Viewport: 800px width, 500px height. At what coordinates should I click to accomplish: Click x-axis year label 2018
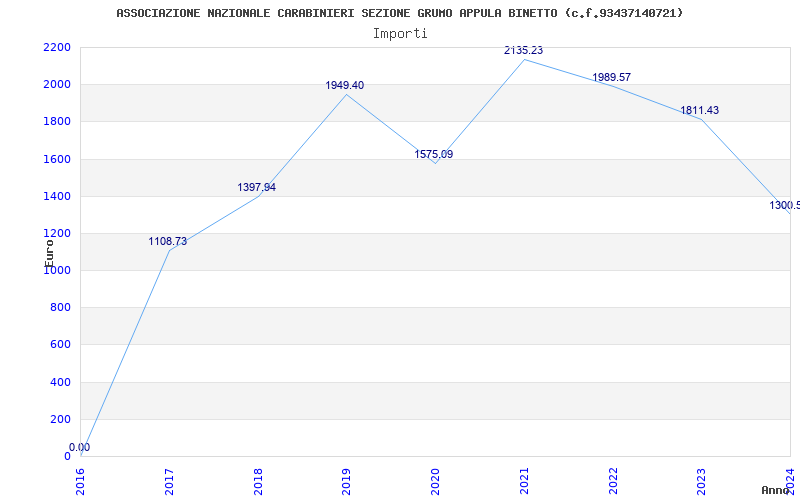pyautogui.click(x=258, y=481)
